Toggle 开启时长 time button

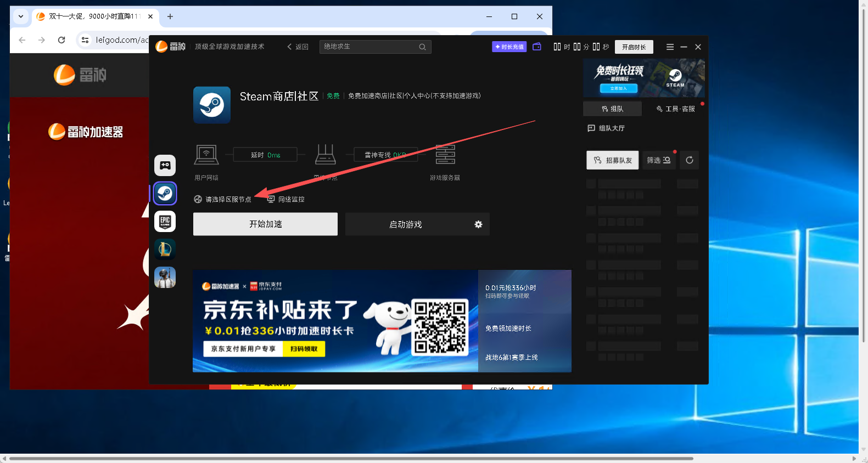coord(634,47)
